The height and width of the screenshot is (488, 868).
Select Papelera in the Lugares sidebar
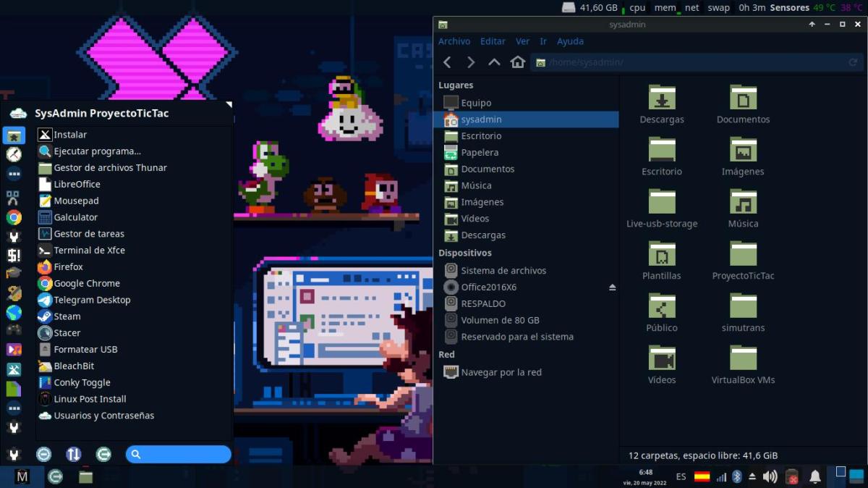[x=480, y=153]
